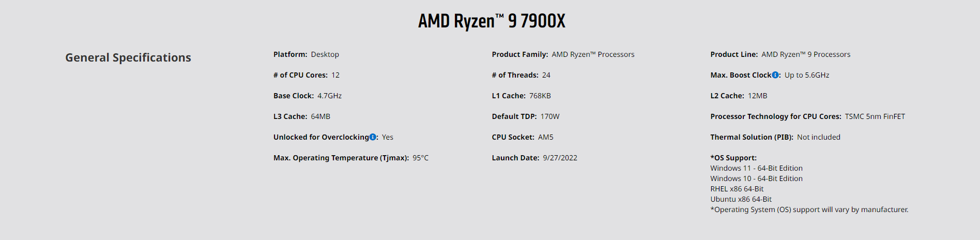The image size is (980, 240).
Task: Click the number of Threads value 24
Action: [546, 75]
